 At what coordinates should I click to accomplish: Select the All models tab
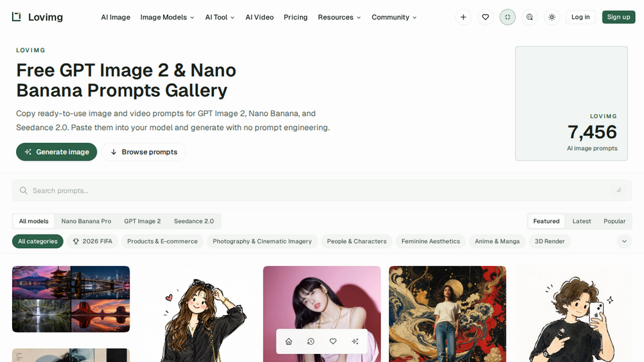pos(34,221)
